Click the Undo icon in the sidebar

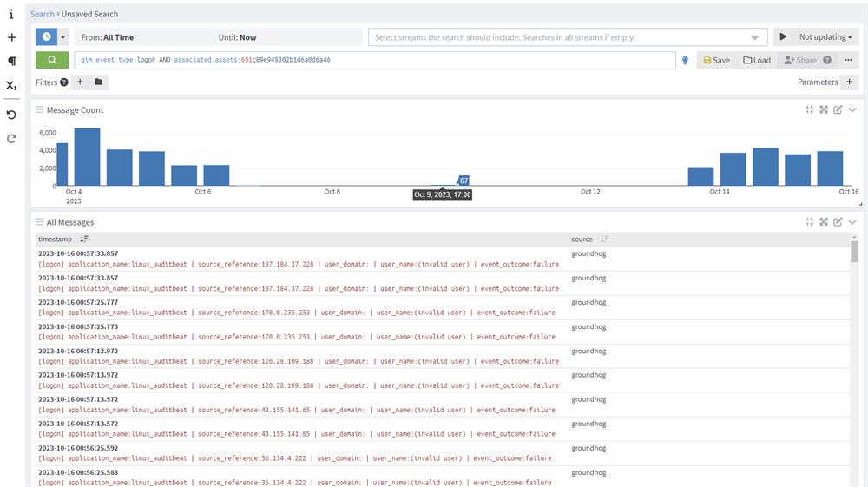(x=11, y=115)
